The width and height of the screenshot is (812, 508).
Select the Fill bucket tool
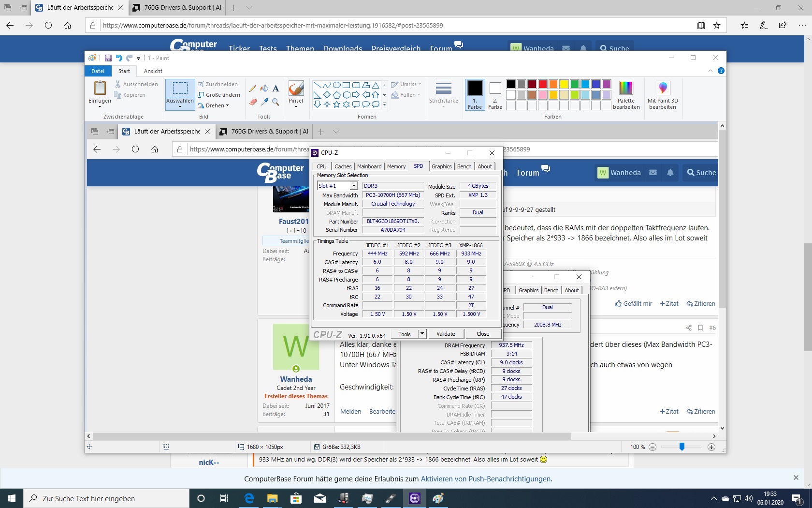(x=264, y=89)
